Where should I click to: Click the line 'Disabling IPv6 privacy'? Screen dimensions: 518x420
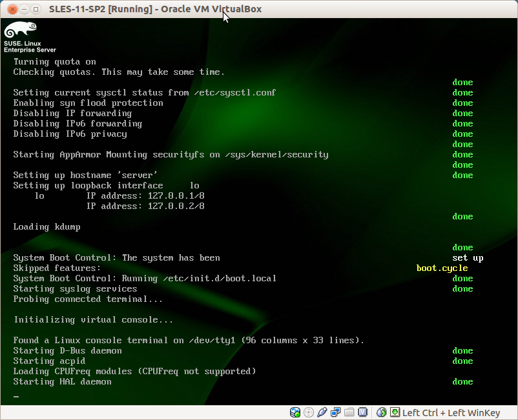click(x=70, y=134)
